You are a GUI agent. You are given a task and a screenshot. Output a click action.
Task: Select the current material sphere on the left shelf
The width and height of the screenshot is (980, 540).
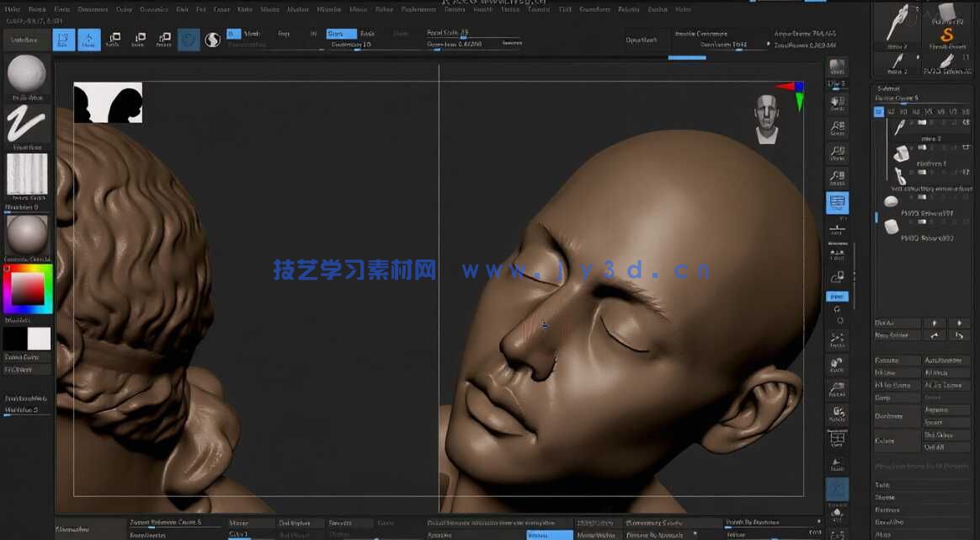[x=26, y=233]
